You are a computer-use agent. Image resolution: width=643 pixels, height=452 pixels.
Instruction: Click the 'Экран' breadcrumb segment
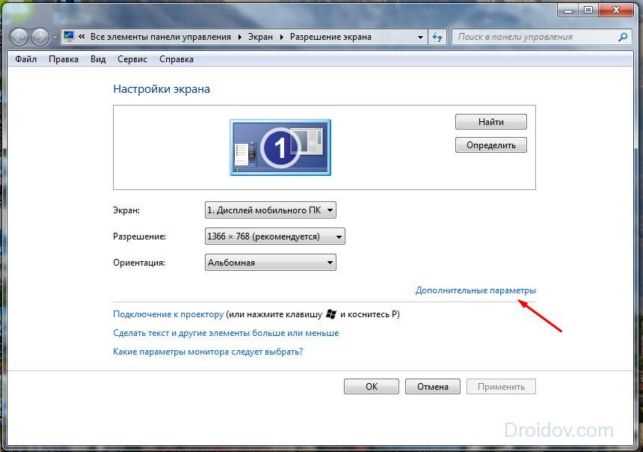(x=260, y=37)
